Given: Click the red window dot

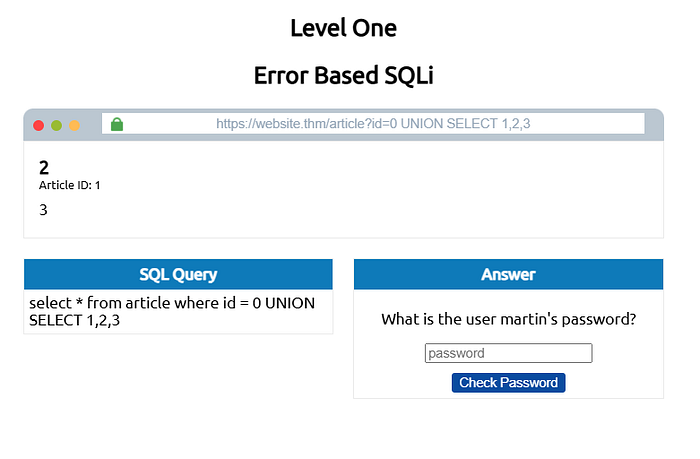Looking at the screenshot, I should 39,125.
